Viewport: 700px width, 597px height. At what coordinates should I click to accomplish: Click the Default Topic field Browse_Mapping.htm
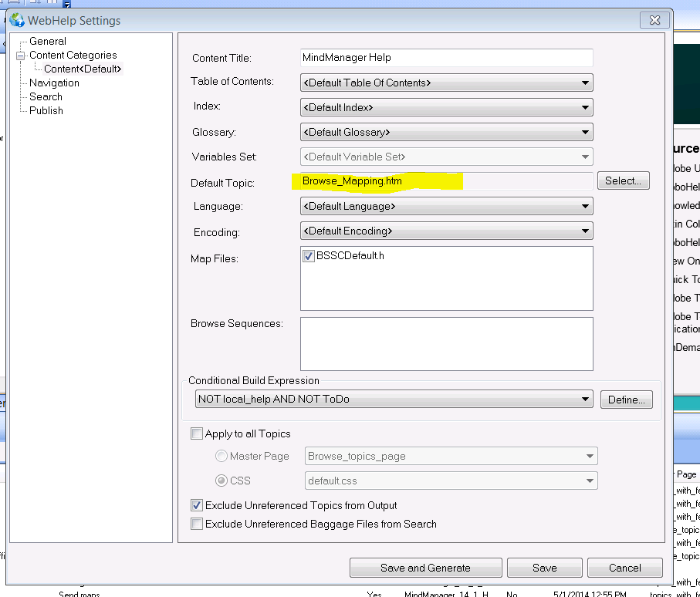tap(446, 180)
